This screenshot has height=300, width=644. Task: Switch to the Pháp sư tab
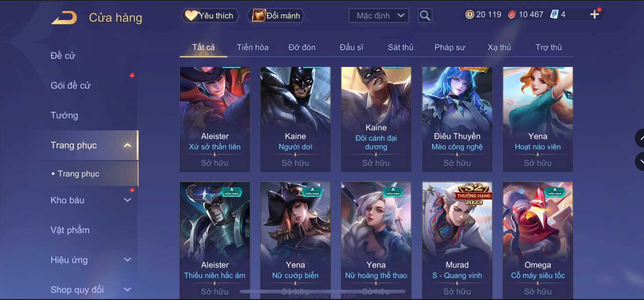click(x=449, y=47)
